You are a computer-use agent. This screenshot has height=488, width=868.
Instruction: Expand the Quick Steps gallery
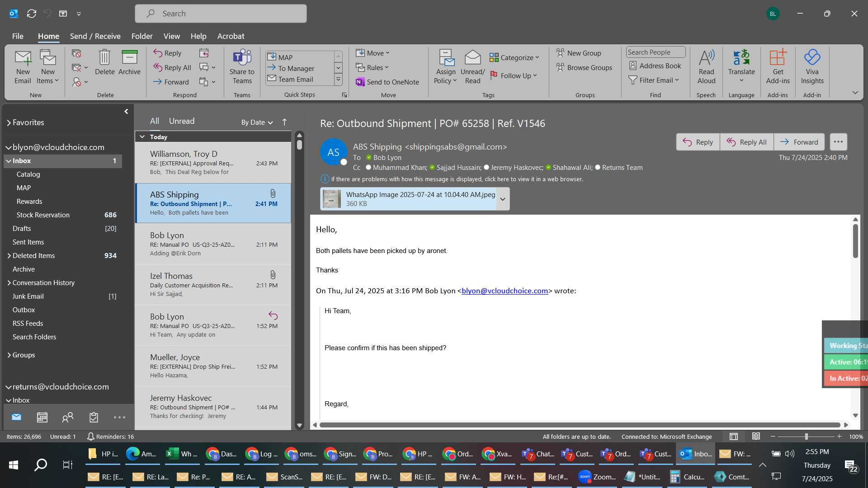[338, 80]
